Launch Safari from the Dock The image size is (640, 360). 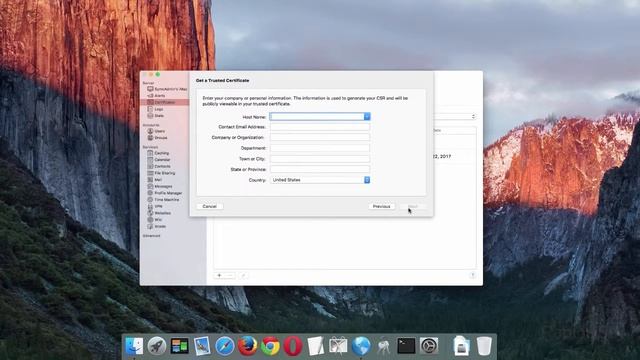coord(224,346)
